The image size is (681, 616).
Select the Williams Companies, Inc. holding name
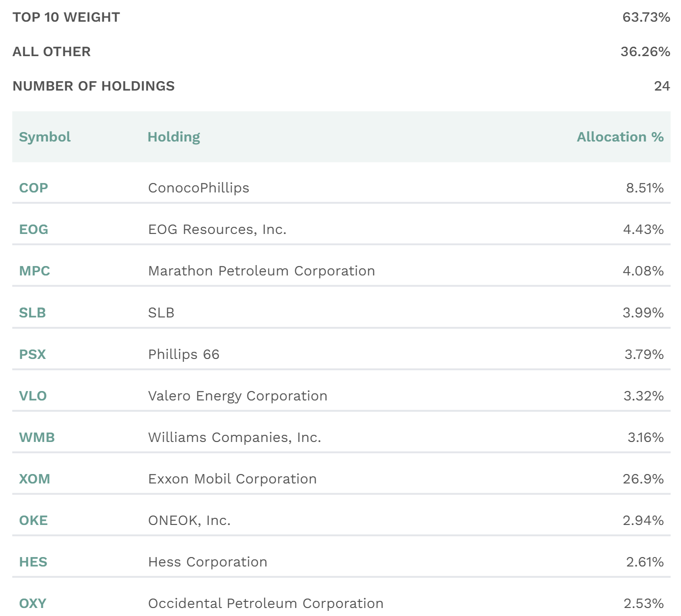(235, 437)
